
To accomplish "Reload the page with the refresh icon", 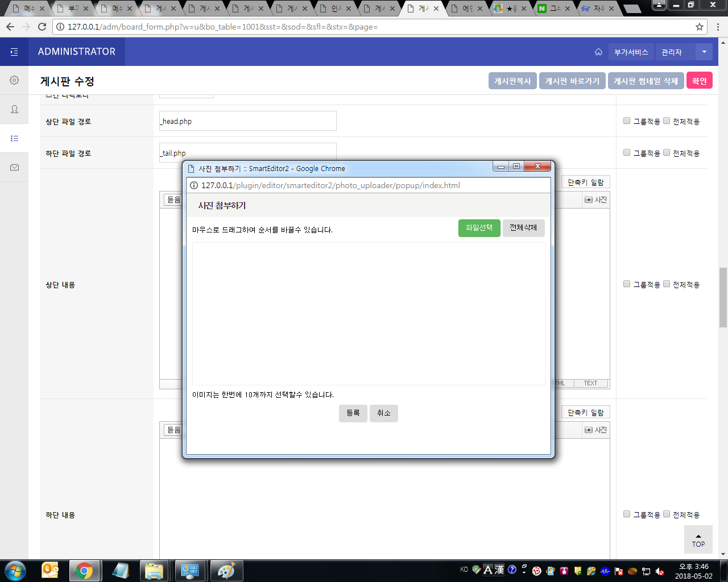I will click(42, 27).
